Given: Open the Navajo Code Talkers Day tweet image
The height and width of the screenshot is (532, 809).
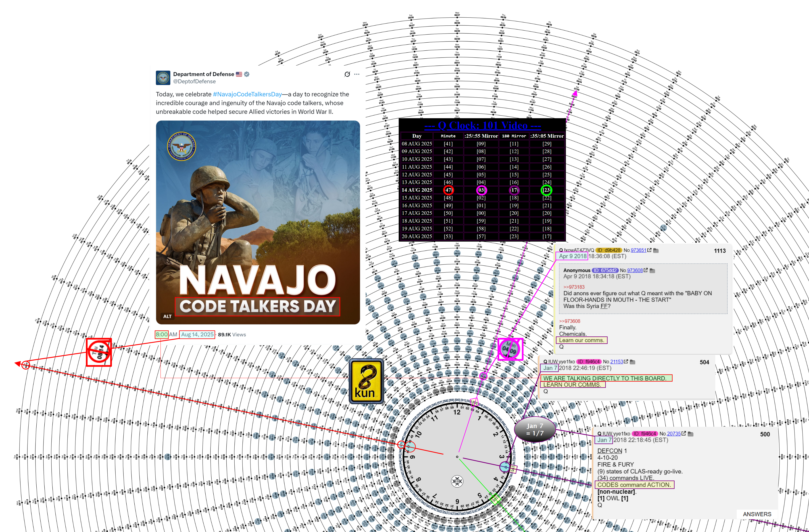Looking at the screenshot, I should 258,223.
